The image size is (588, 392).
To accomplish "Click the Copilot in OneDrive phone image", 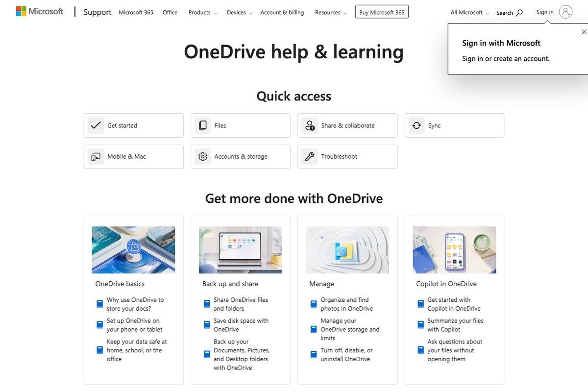I will click(x=454, y=250).
